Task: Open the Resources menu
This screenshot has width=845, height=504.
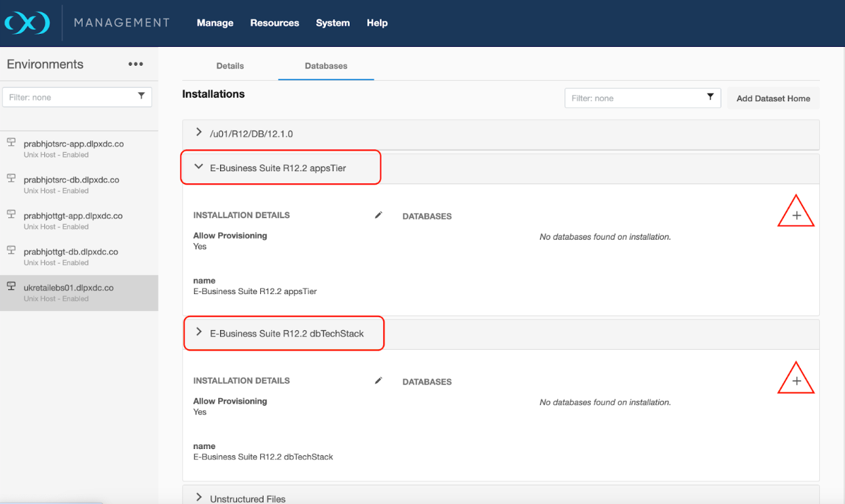Action: 274,22
